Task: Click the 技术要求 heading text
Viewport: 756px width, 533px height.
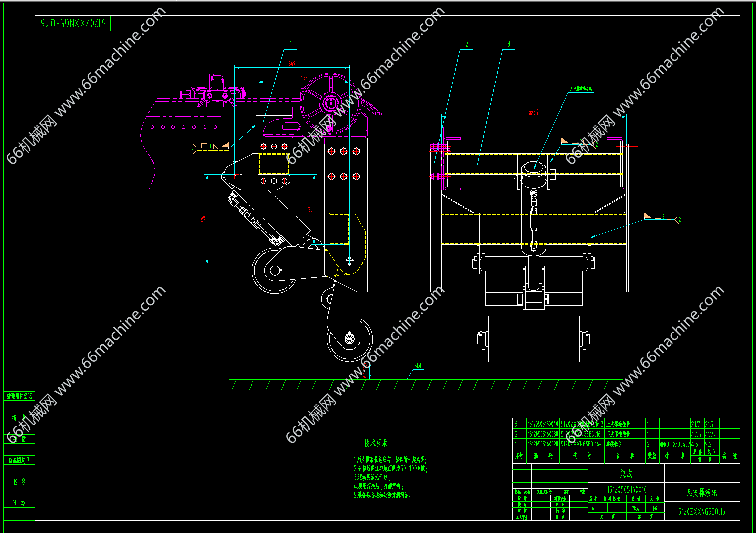Action: 375,443
